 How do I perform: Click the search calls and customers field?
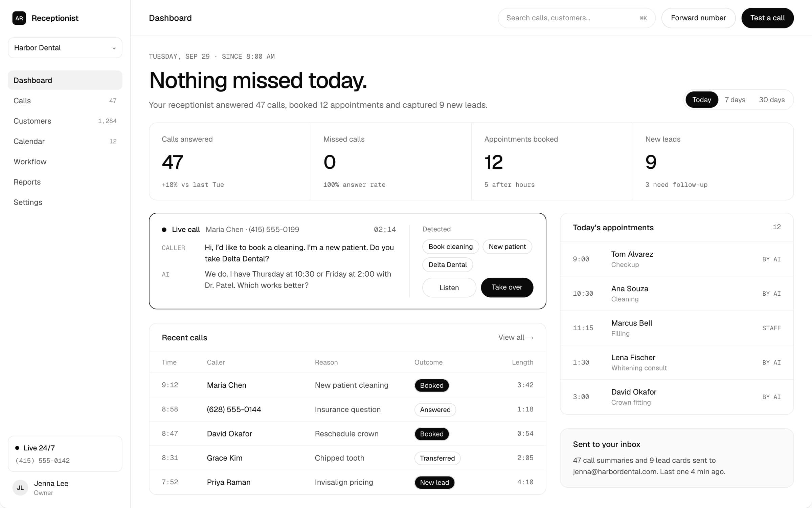577,18
